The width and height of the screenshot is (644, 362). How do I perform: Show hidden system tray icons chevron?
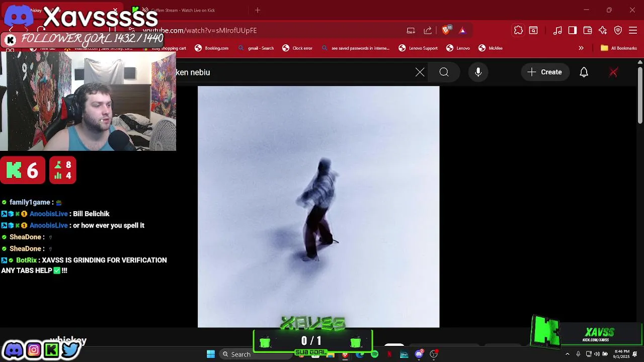click(568, 354)
